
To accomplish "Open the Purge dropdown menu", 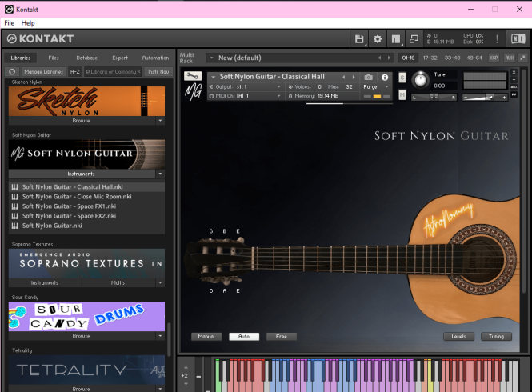I will click(375, 87).
